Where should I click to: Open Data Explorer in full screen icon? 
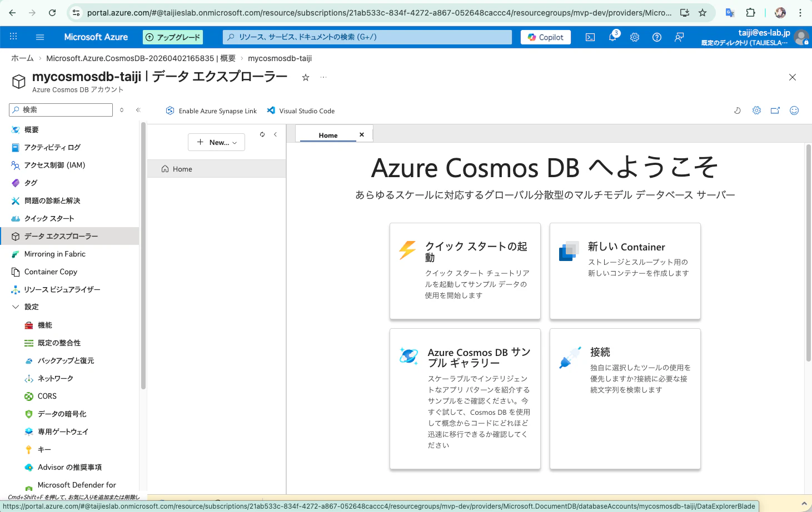775,111
